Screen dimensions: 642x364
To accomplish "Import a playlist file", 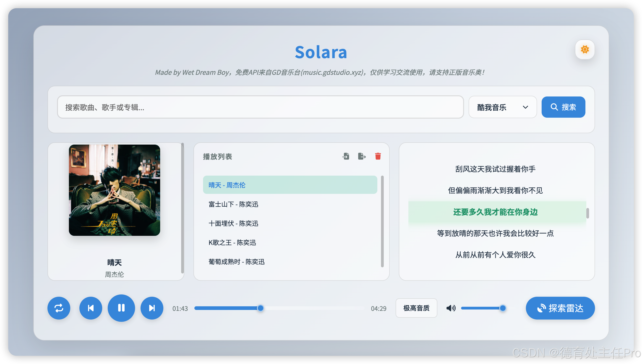I will coord(346,156).
